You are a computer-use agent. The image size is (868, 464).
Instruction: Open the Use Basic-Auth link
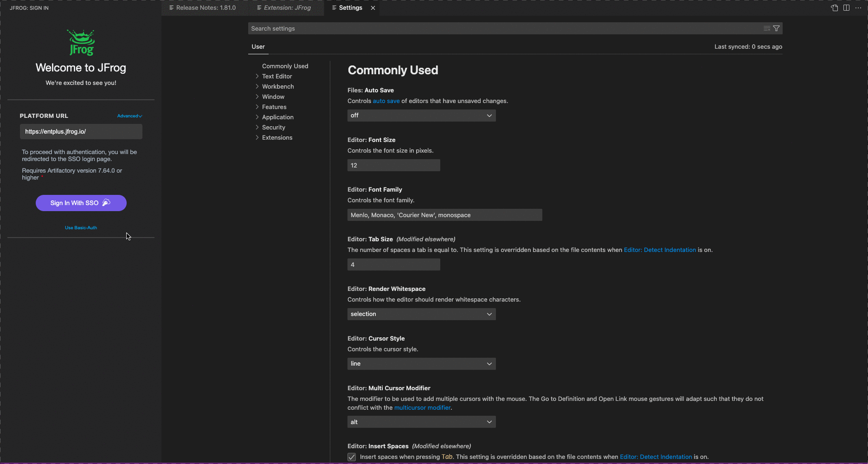(x=81, y=227)
